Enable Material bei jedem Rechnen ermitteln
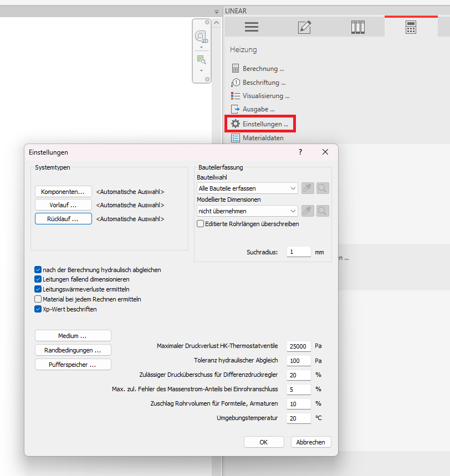Screen dimensions: 450x476 point(38,299)
